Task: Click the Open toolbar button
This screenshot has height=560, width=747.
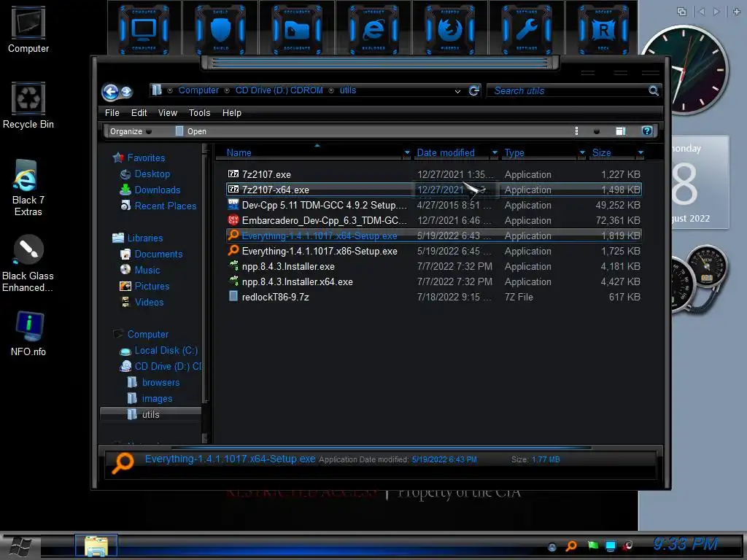Action: click(x=190, y=131)
